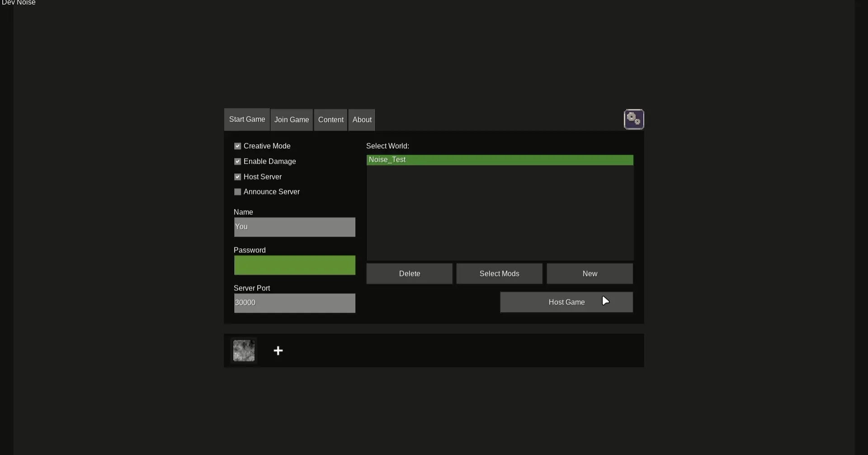Disable the Enable Damage checkbox
Viewport: 868px width, 455px height.
(x=238, y=161)
